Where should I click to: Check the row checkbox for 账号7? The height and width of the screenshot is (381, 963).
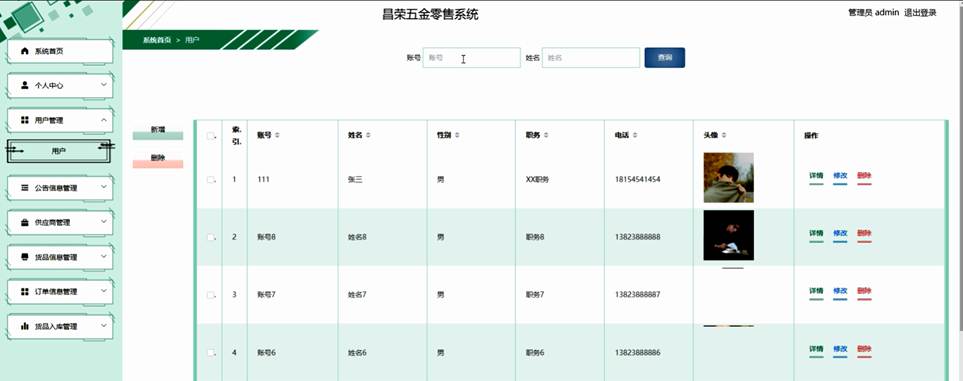point(211,295)
